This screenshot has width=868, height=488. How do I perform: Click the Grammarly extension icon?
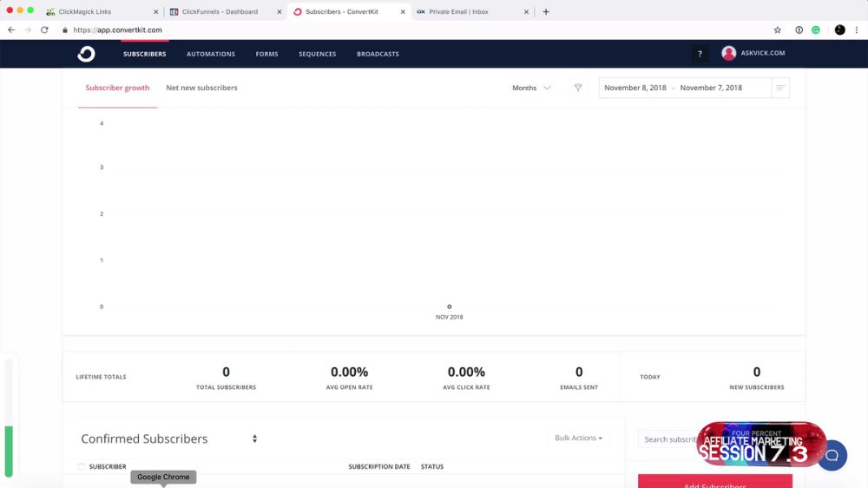click(815, 30)
